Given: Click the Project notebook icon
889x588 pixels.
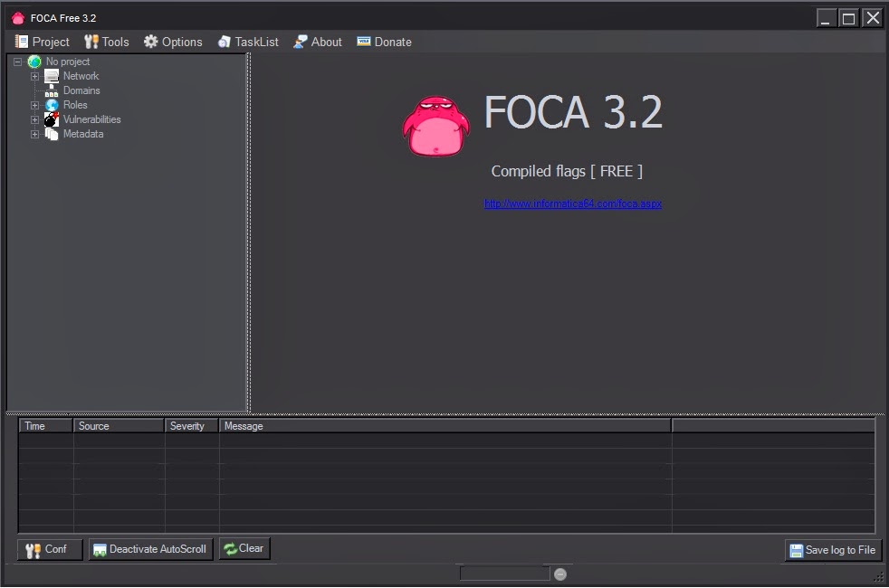Looking at the screenshot, I should pos(22,42).
